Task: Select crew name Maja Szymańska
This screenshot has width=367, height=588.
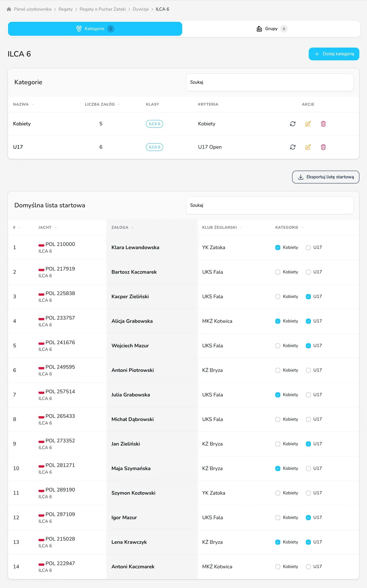Action: pos(131,468)
